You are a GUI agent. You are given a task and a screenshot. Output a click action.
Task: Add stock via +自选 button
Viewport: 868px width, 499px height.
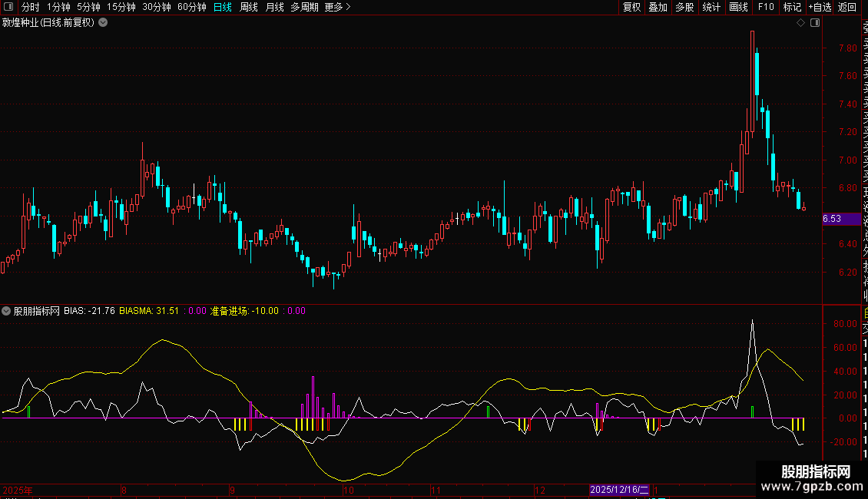click(x=820, y=7)
